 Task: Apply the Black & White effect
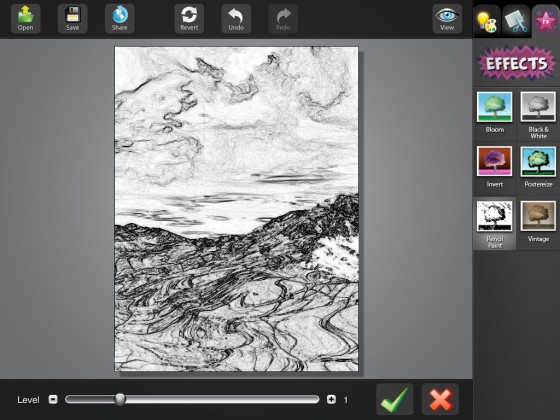[538, 115]
